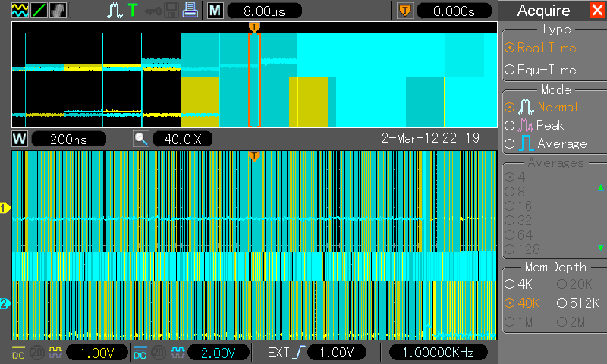Set memory depth to 4K

(519, 284)
